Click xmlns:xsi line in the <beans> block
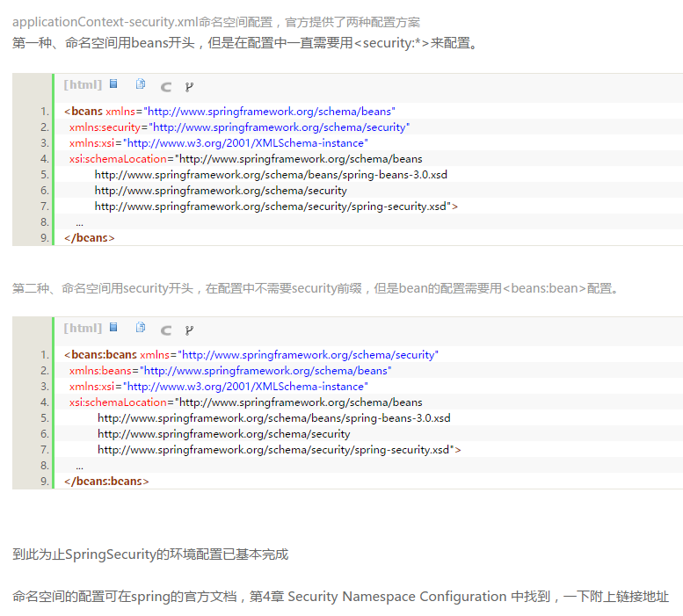This screenshot has height=616, width=683. point(218,142)
